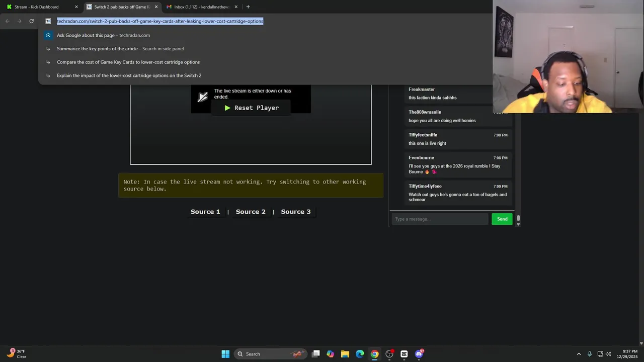Open Task View on the taskbar
Screen dimensions: 644x362
(315, 354)
